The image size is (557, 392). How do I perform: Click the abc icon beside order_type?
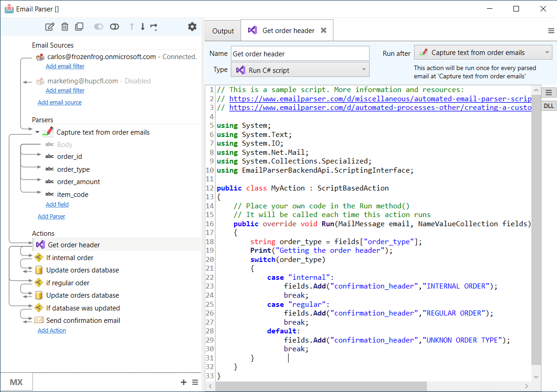coord(49,169)
